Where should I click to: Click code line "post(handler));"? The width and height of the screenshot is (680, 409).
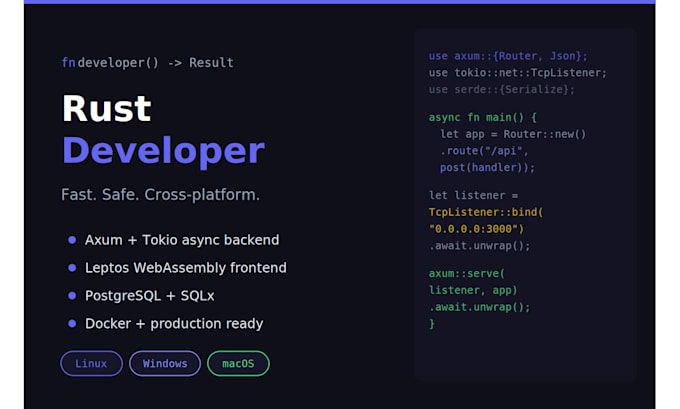click(x=487, y=168)
